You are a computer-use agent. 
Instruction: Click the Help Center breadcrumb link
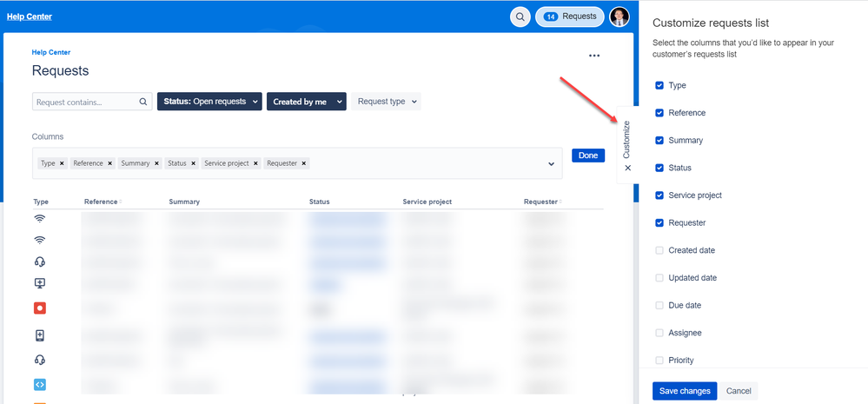(x=51, y=53)
